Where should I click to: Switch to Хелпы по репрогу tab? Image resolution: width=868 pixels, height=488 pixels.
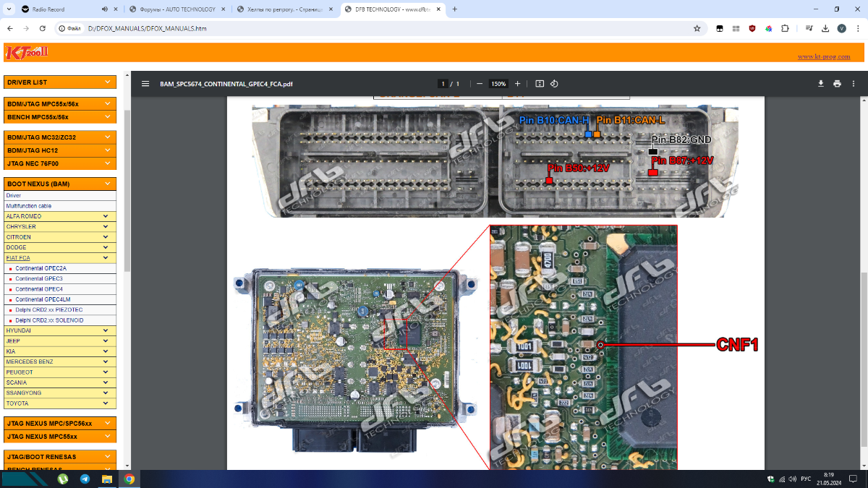pyautogui.click(x=286, y=9)
